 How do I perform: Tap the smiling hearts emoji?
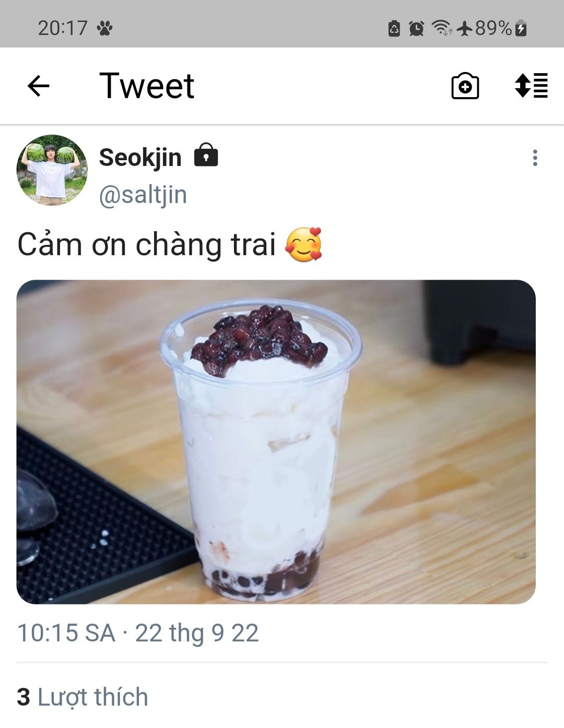pos(304,244)
